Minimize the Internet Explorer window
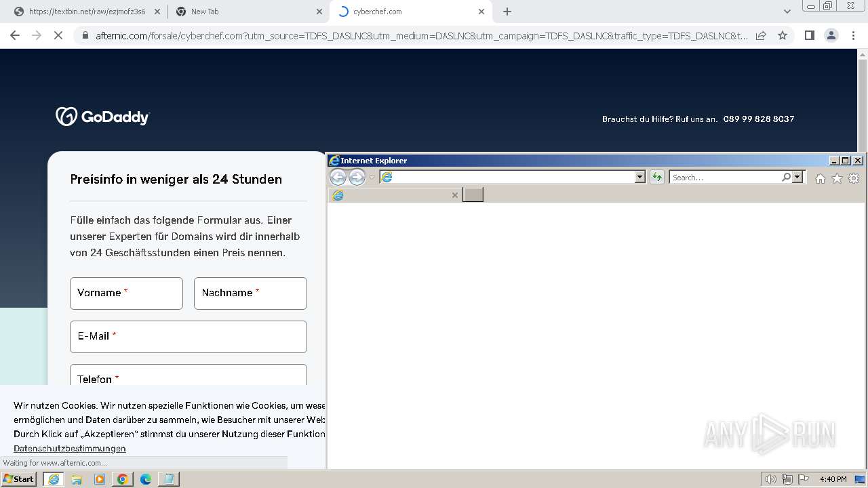 tap(833, 161)
